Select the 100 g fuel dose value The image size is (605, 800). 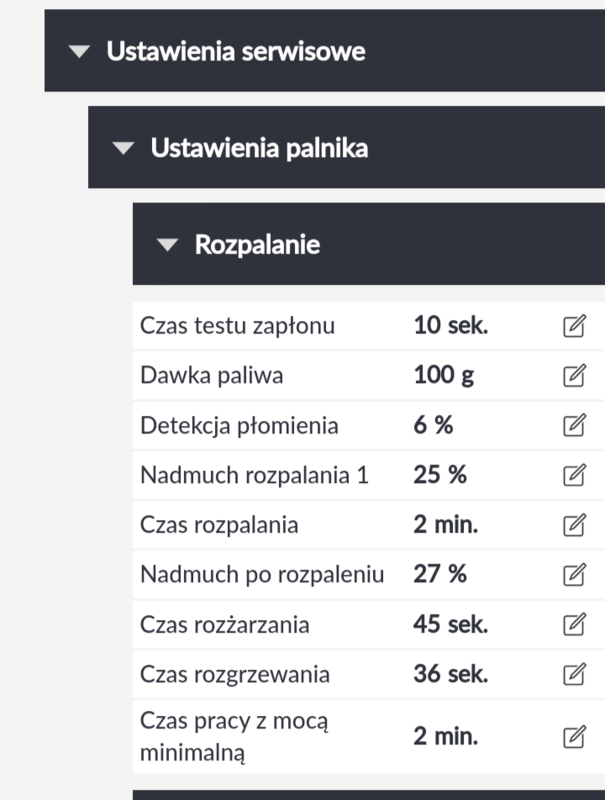443,376
